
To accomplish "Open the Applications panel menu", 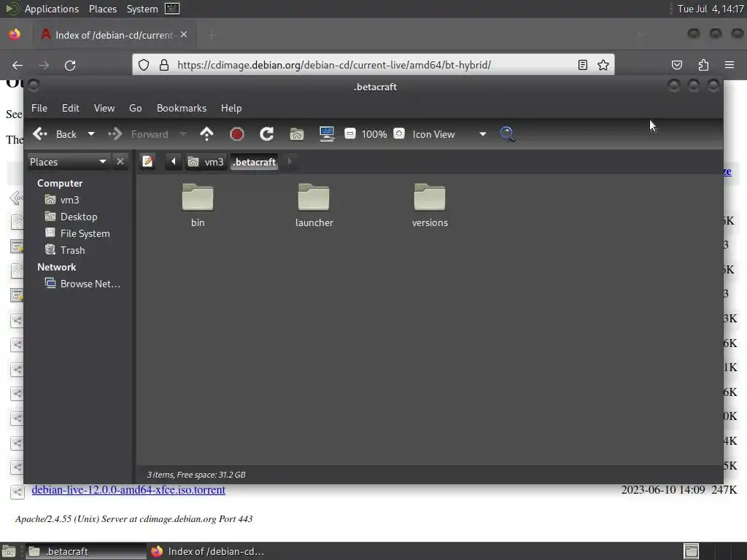I will (52, 9).
